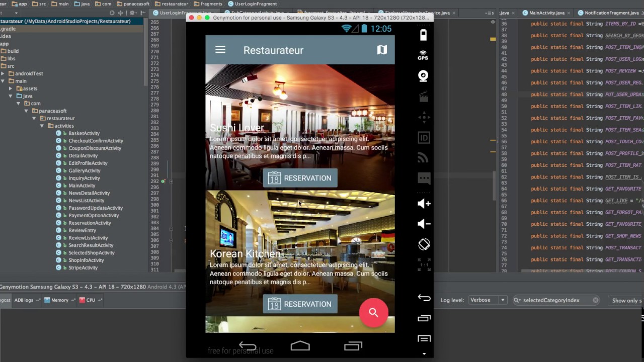The height and width of the screenshot is (362, 644).
Task: Click the Restaurateur title in app bar
Action: 273,50
